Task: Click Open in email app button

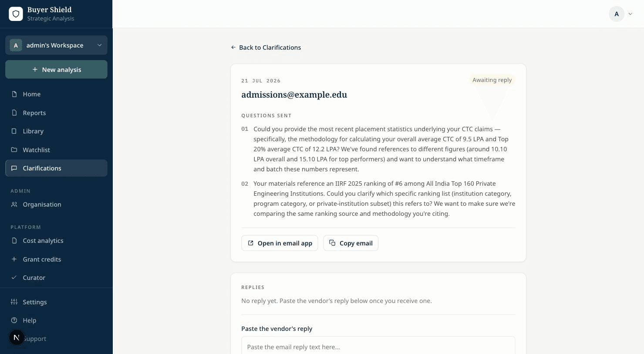Action: [280, 243]
